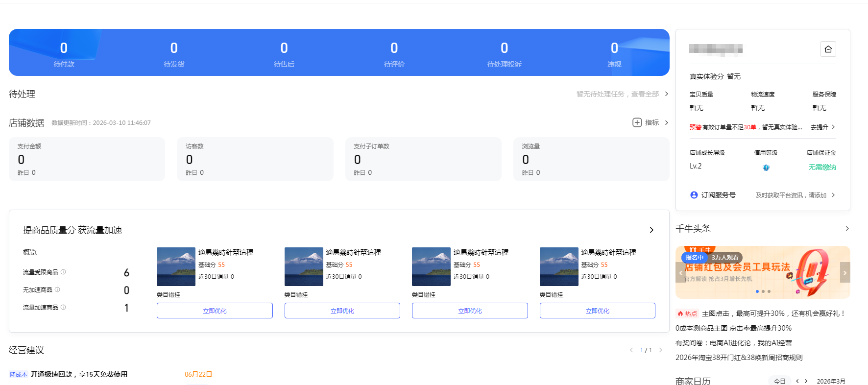This screenshot has width=868, height=385.
Task: Open the 待评价 counter
Action: pos(394,54)
